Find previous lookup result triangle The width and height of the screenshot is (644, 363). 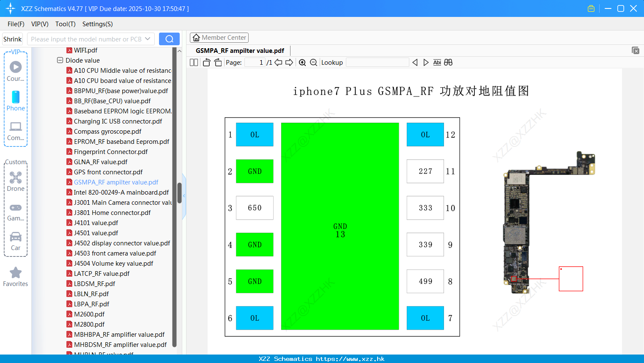tap(415, 62)
